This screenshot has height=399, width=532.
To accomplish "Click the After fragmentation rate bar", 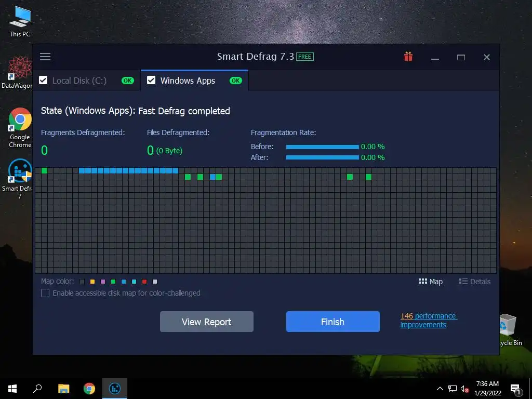I will [322, 157].
